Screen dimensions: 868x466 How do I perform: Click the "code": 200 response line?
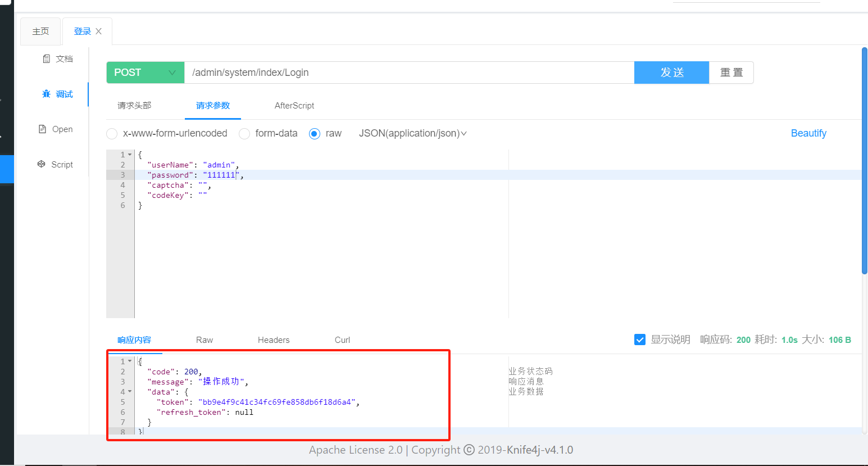click(x=174, y=372)
